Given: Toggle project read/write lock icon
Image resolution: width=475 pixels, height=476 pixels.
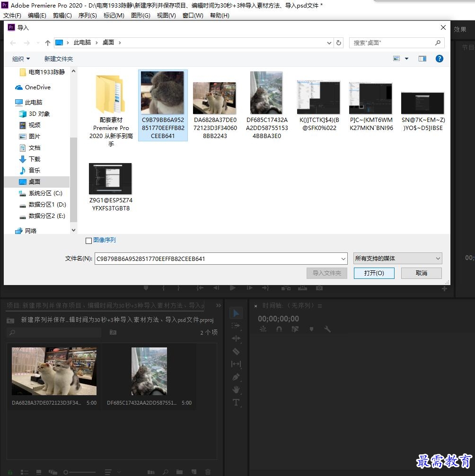Looking at the screenshot, I should pos(10,472).
